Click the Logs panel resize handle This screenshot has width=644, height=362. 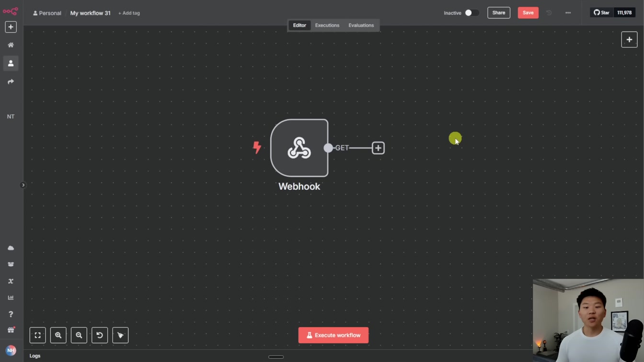[276, 357]
